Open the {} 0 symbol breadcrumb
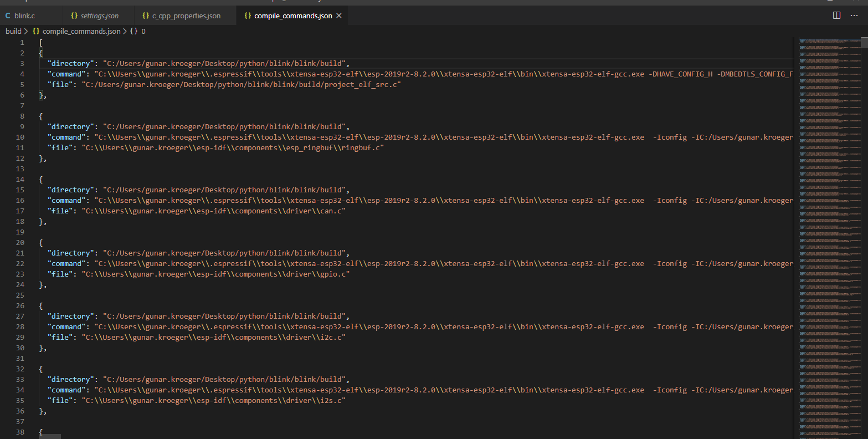Screen dimensions: 868x439 pyautogui.click(x=138, y=31)
